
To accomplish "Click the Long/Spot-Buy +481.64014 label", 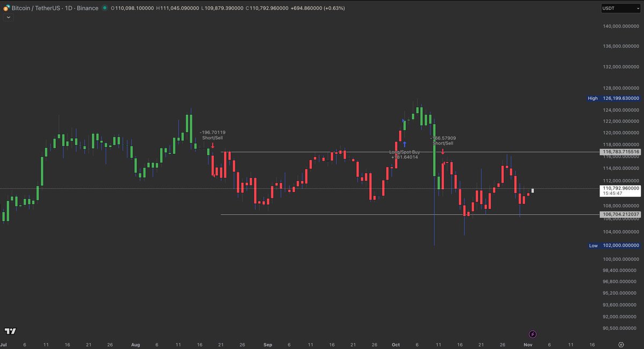I will 406,155.
